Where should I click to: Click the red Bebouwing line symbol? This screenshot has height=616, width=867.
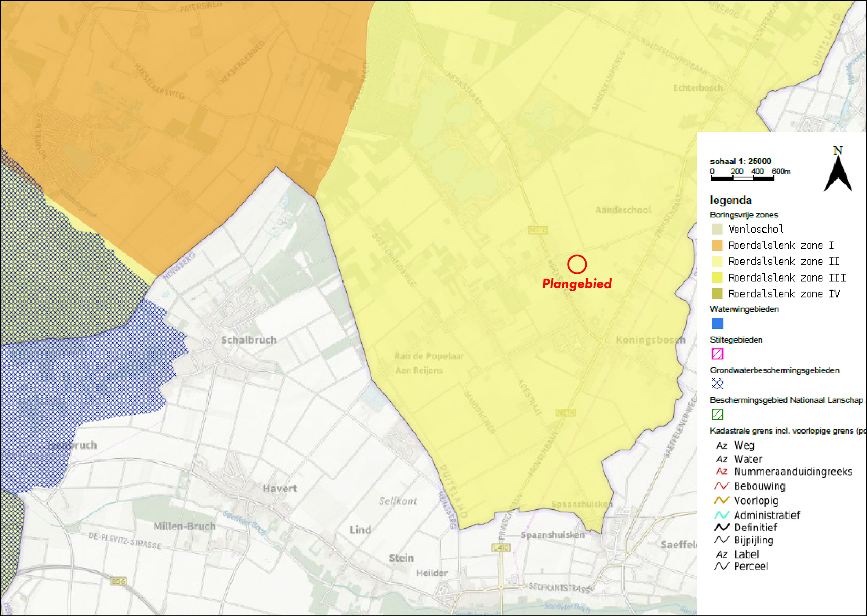coord(721,486)
